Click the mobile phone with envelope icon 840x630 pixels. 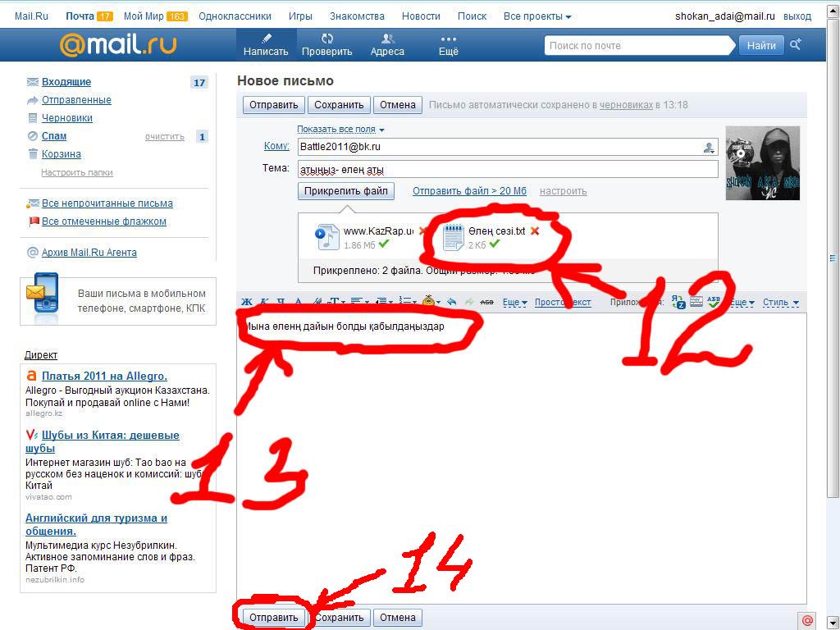click(x=42, y=293)
